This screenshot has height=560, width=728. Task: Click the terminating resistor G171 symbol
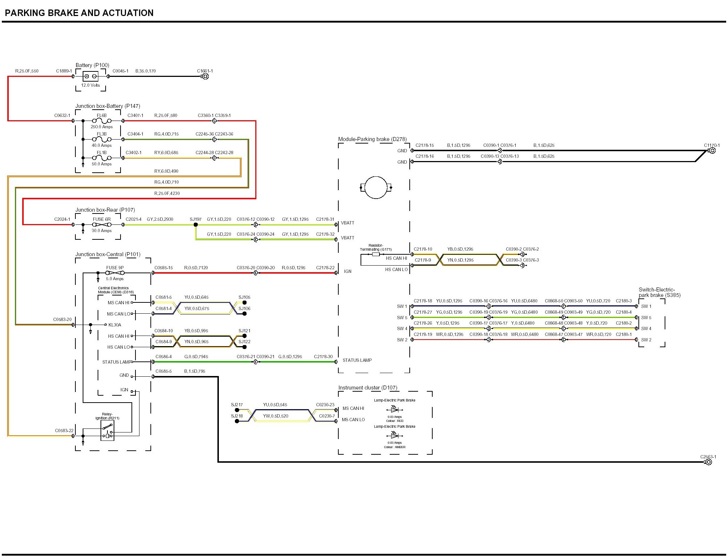(376, 254)
